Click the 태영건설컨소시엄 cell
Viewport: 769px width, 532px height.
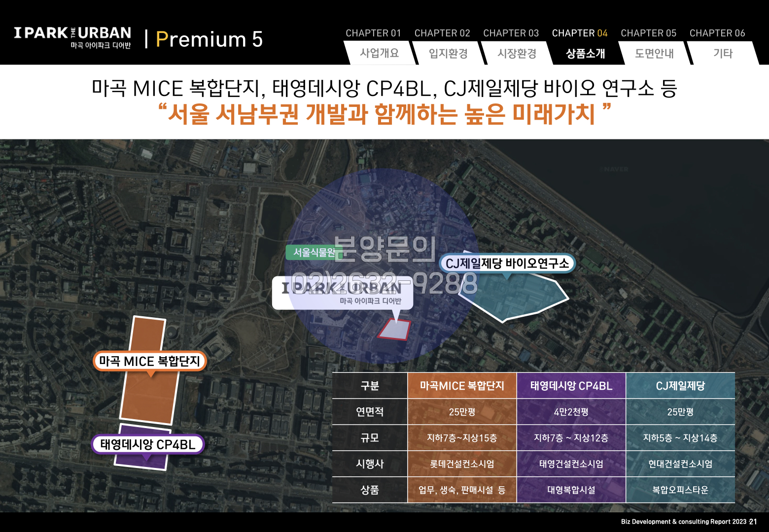pos(571,464)
